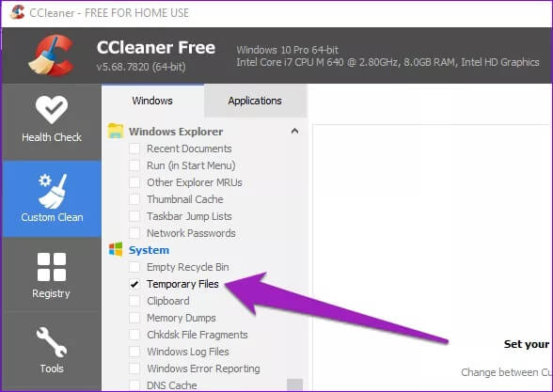Image resolution: width=553 pixels, height=392 pixels.
Task: Enable the Clipboard checkbox
Action: pyautogui.click(x=134, y=301)
